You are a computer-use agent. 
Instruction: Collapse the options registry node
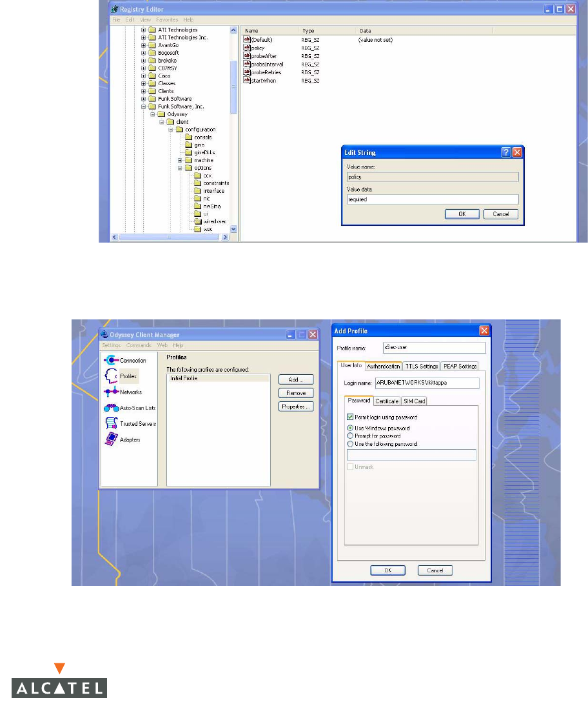point(180,168)
